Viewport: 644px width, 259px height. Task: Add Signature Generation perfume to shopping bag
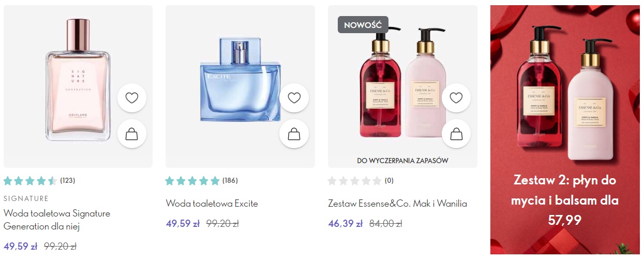[x=132, y=134]
